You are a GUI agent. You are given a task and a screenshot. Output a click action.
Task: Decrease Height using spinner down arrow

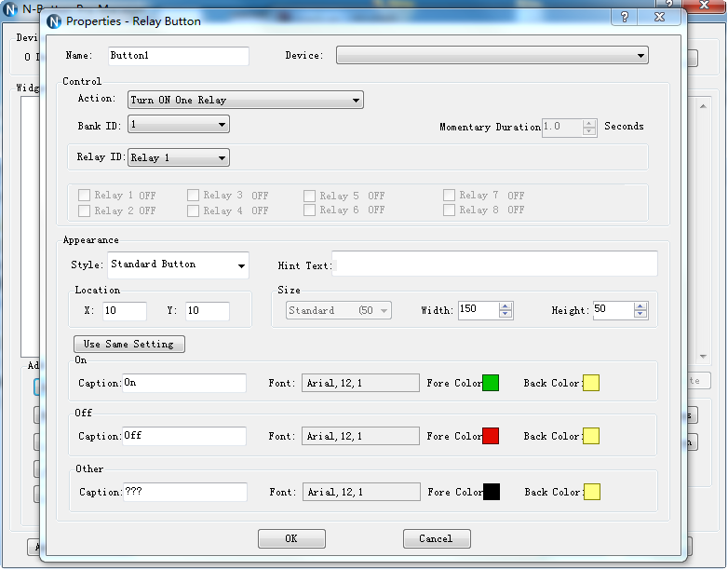click(x=640, y=315)
